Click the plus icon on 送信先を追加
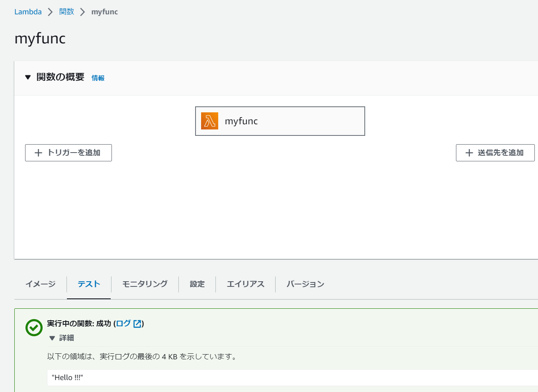Screen dimensions: 538x392 click(x=469, y=153)
